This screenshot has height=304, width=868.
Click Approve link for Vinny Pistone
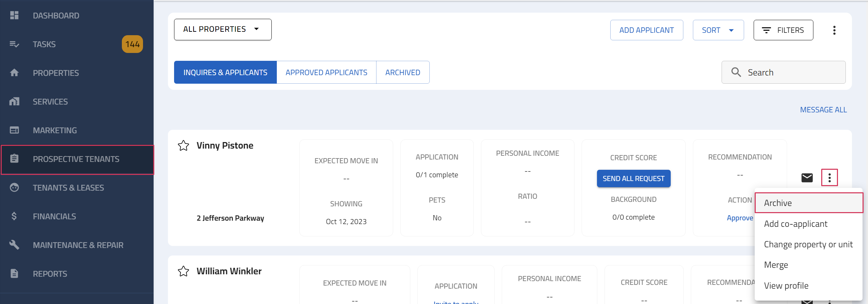(x=740, y=218)
